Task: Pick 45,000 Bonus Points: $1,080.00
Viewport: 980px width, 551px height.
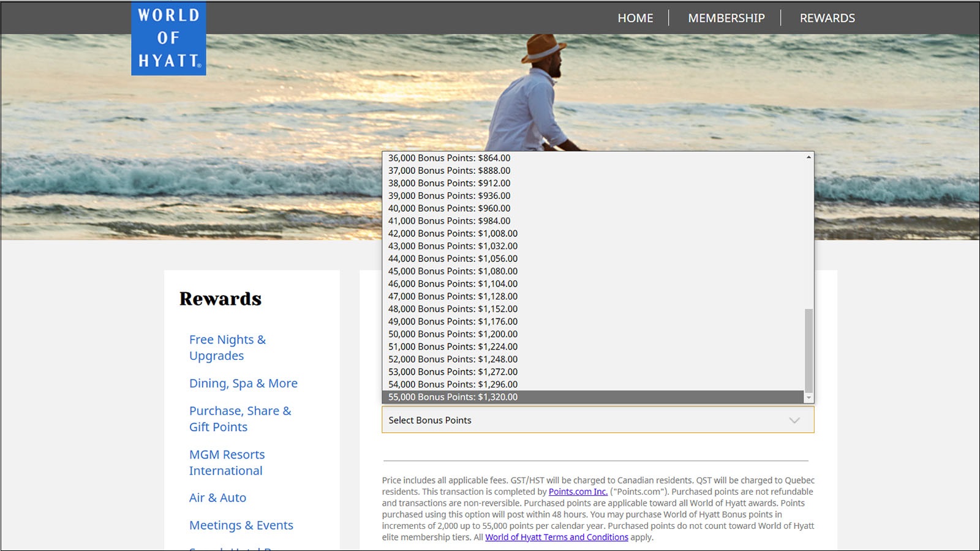Action: click(593, 271)
